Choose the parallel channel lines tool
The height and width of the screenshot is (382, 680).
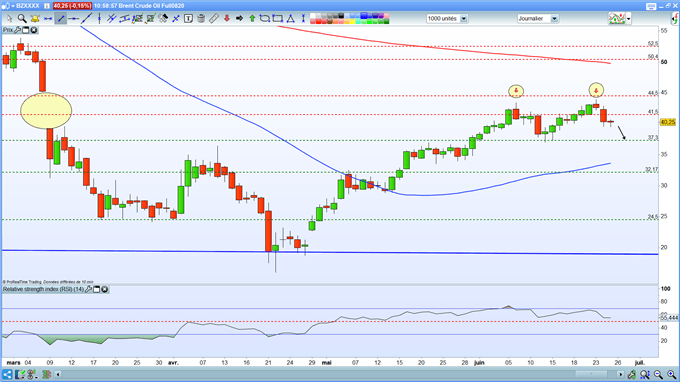coord(111,18)
